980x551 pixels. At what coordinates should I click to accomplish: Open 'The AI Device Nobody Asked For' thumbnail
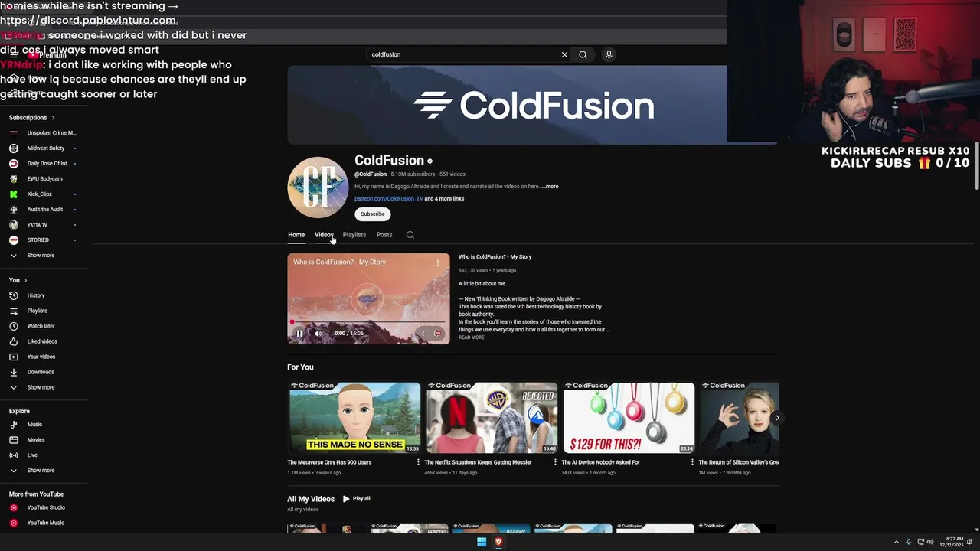point(629,418)
